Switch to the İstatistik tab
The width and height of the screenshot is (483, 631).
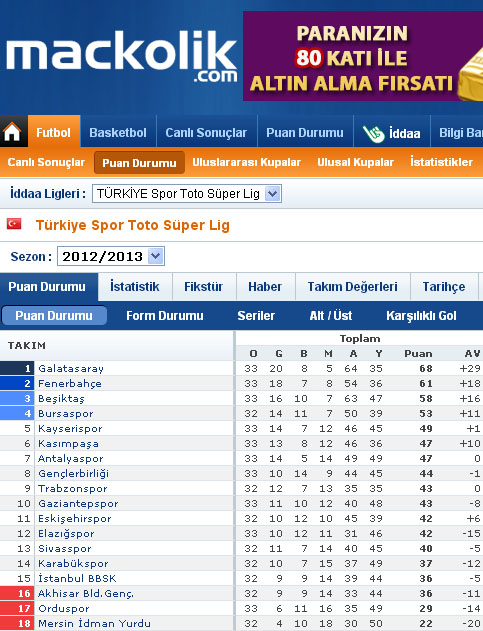click(135, 287)
